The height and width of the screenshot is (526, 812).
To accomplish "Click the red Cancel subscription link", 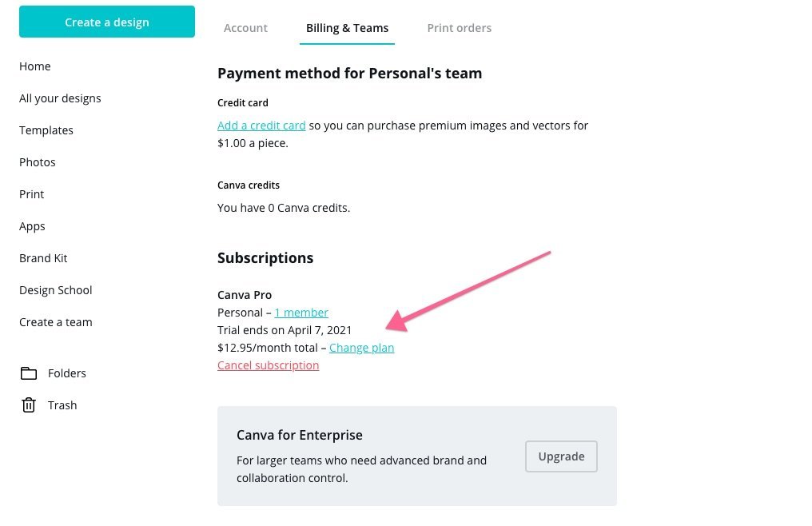I will (269, 365).
